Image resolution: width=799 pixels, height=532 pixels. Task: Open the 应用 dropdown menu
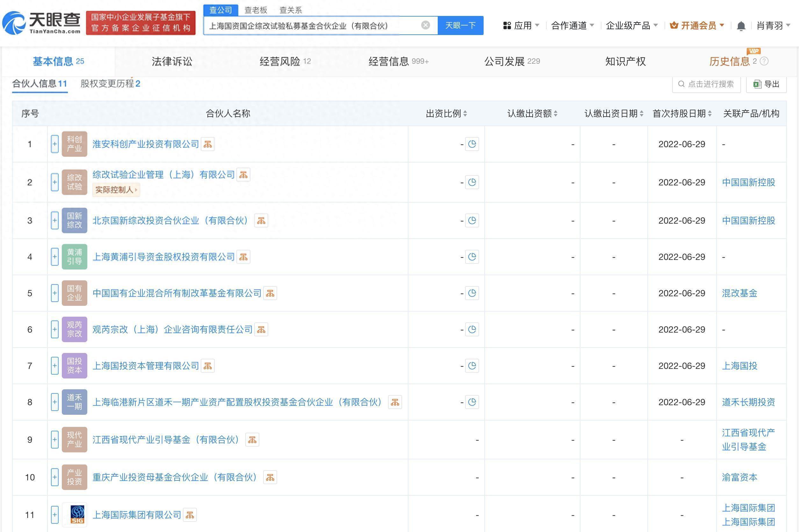pos(521,25)
